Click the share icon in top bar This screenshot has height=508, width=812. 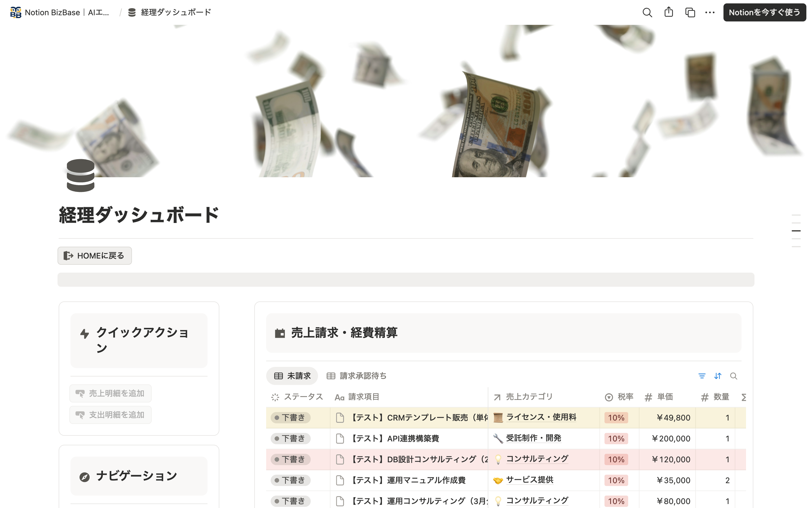pos(669,12)
